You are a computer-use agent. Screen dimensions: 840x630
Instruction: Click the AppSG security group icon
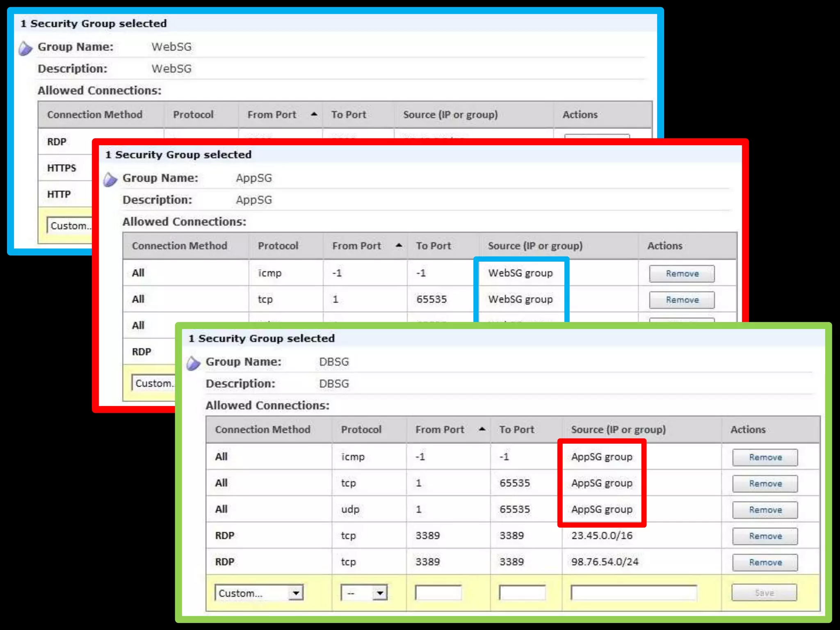tap(110, 179)
